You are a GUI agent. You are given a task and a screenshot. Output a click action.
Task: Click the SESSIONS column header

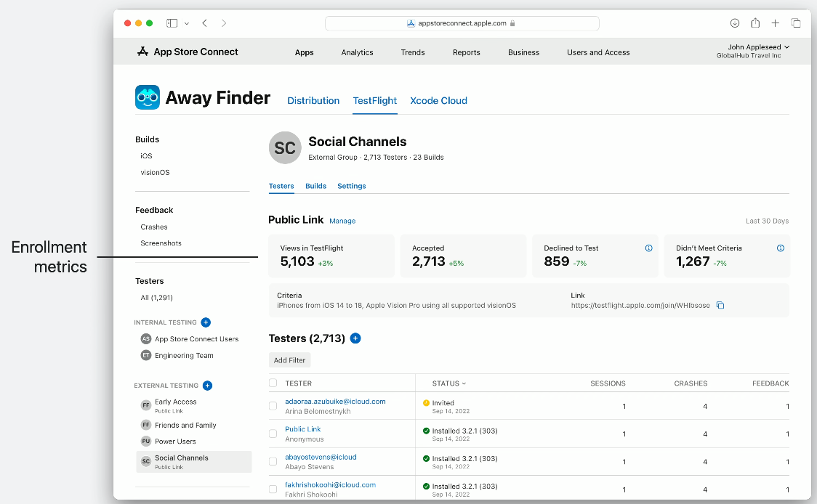608,383
